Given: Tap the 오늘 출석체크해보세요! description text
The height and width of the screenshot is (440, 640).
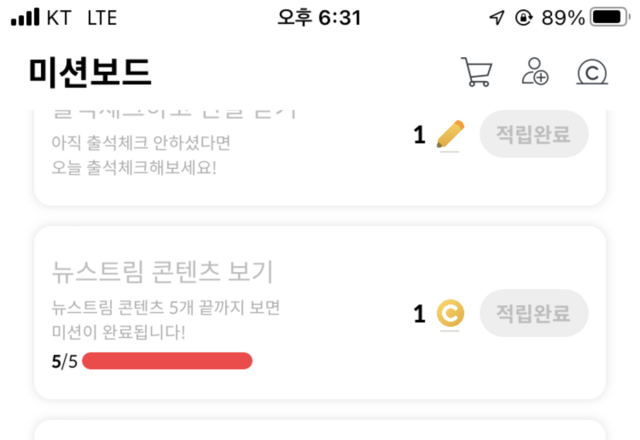Looking at the screenshot, I should 134,165.
